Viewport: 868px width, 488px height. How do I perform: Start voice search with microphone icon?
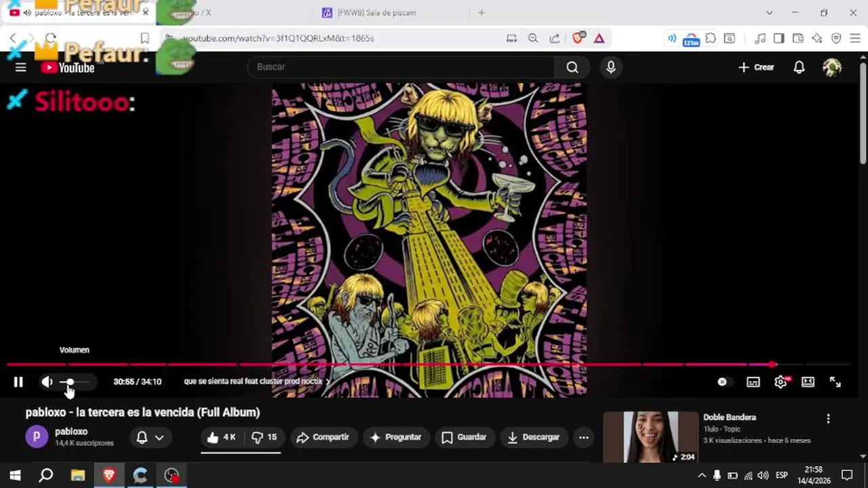pos(611,67)
